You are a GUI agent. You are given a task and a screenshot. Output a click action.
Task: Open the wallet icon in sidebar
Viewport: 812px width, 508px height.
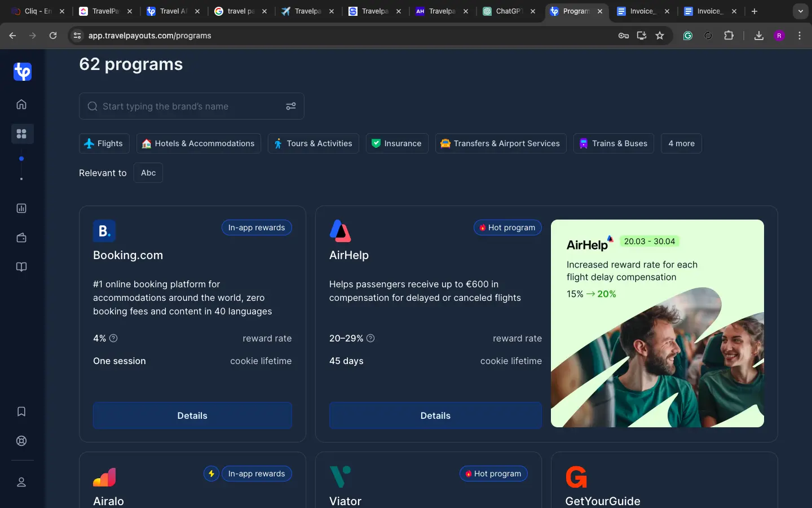point(21,238)
